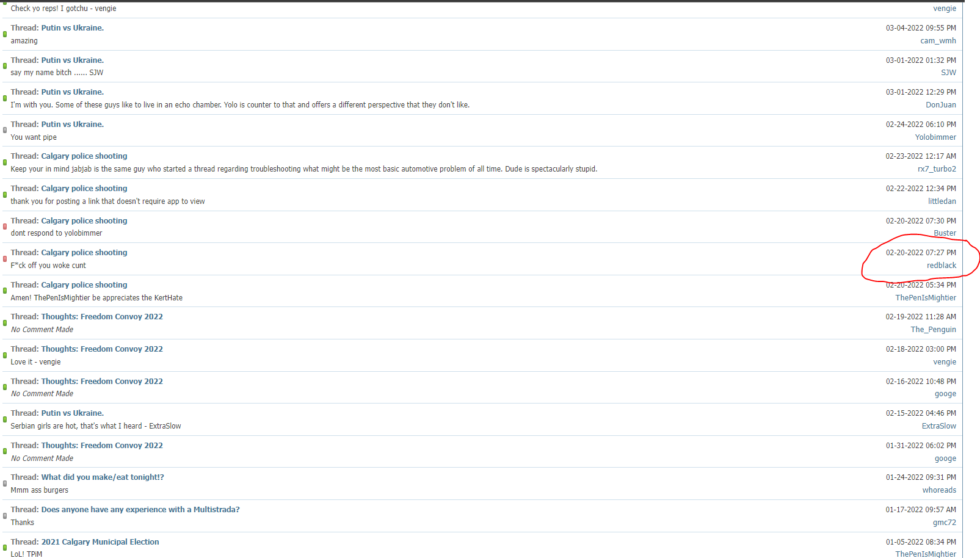Click green reputation icon in rx7_turbo2's row
Screen dimensions: 980x558
(5, 162)
